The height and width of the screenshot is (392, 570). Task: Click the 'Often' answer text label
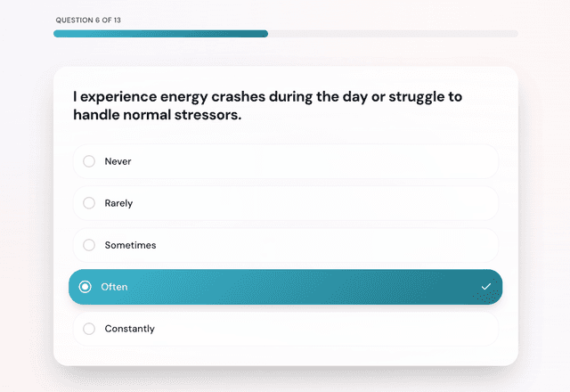click(x=114, y=287)
